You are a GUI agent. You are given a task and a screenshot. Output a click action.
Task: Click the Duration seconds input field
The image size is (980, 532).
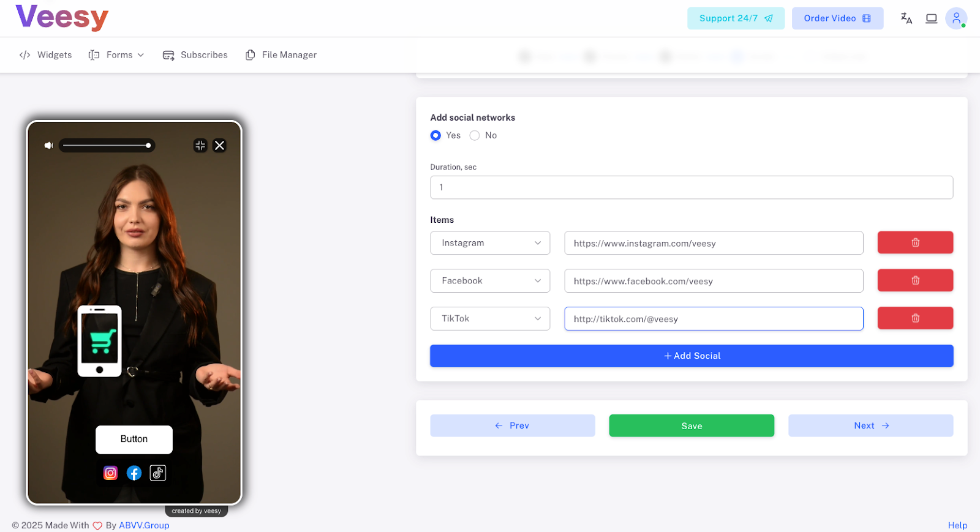(x=692, y=187)
